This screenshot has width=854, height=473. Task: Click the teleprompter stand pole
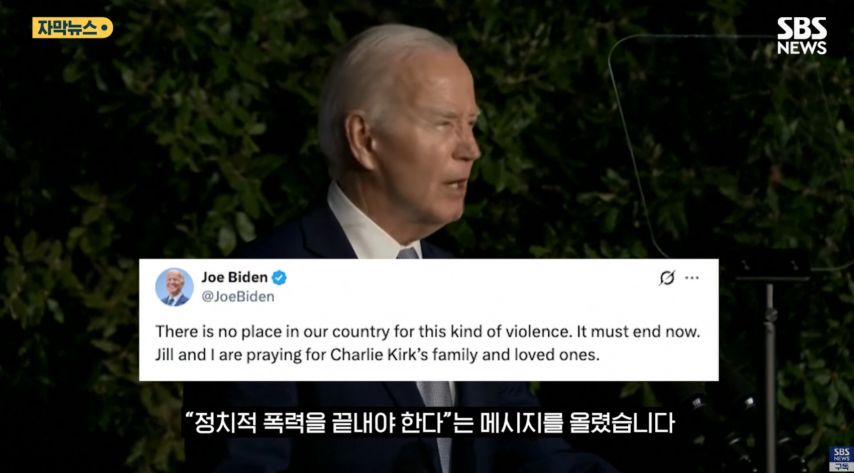tap(770, 376)
